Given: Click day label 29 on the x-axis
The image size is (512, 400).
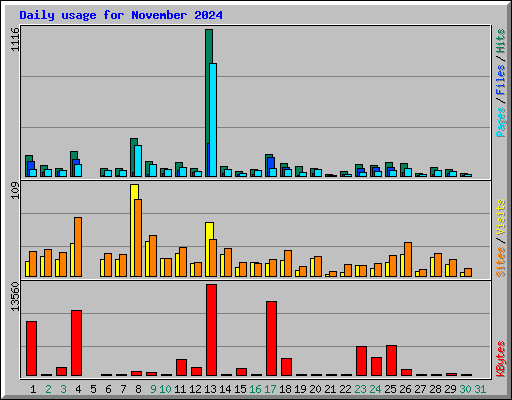Looking at the screenshot, I should point(450,389).
